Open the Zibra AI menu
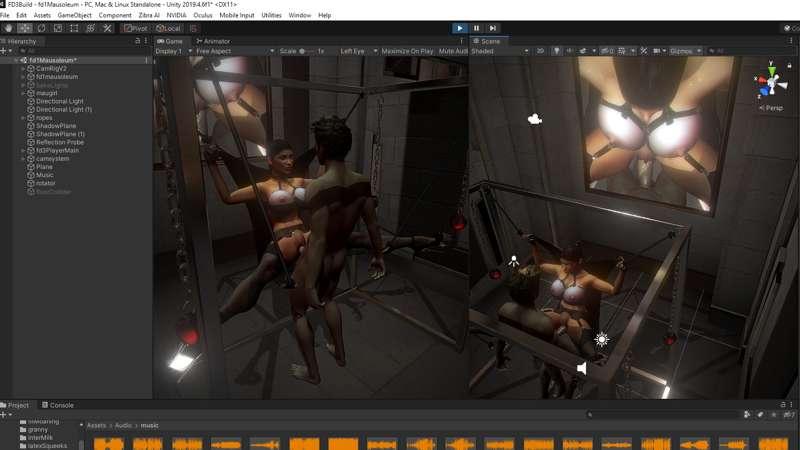Screen dimensions: 800x450 [x=149, y=15]
